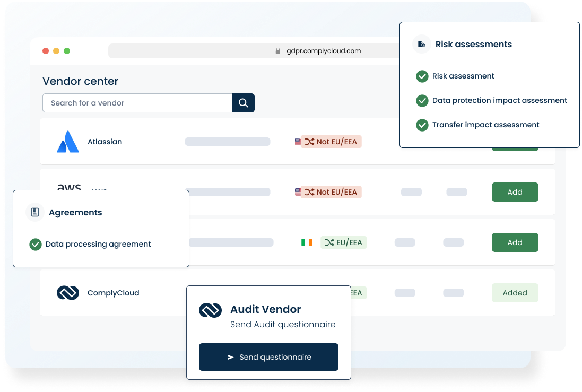Click the Audit Vendor title
The width and height of the screenshot is (582, 392).
point(265,309)
